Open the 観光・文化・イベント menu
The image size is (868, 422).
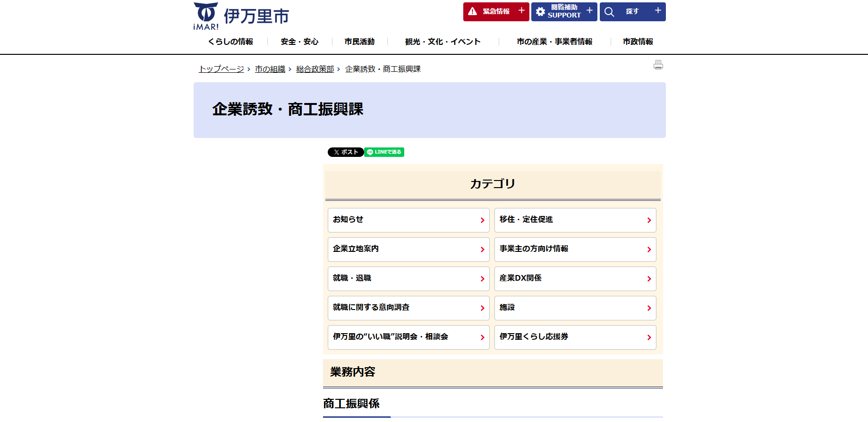(443, 42)
